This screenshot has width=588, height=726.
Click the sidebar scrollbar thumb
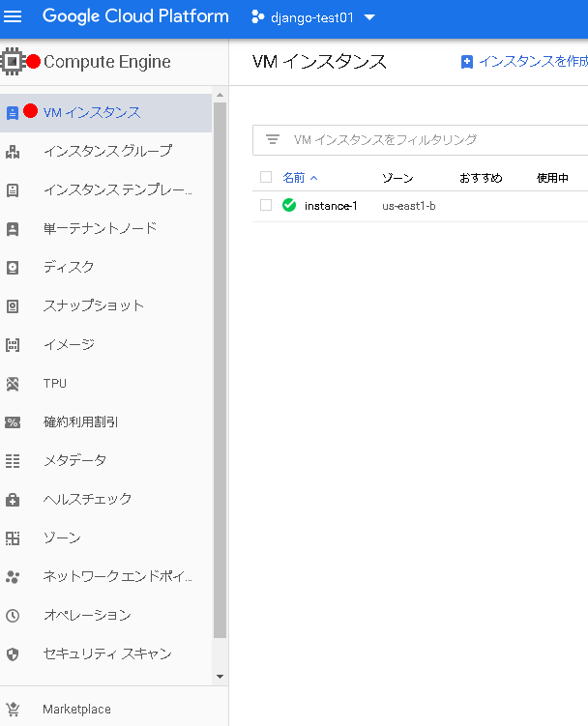click(220, 370)
